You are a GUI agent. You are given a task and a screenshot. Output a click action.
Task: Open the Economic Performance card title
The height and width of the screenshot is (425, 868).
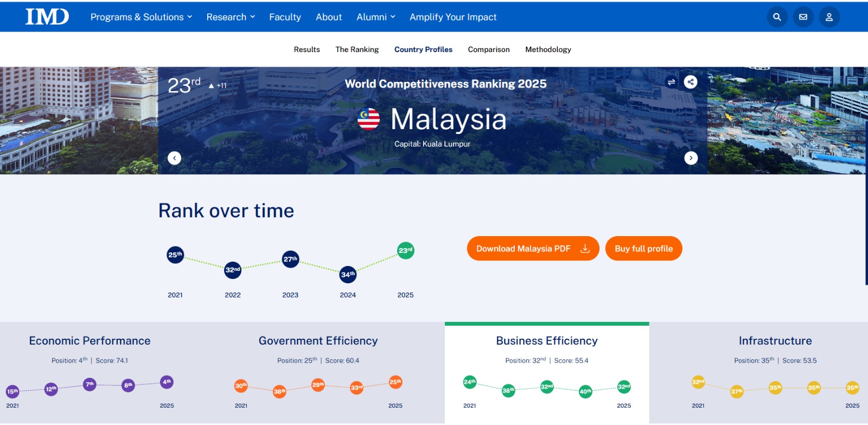click(x=90, y=341)
